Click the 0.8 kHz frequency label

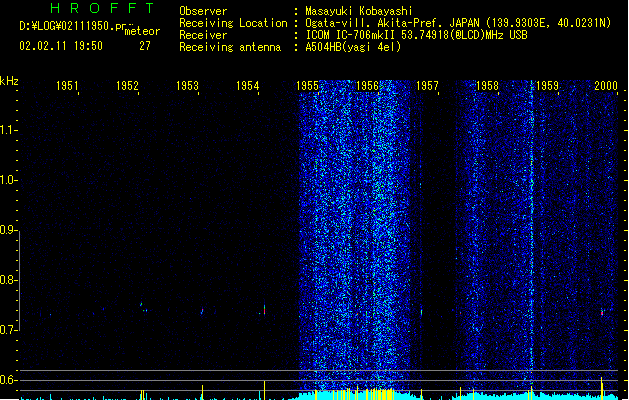point(8,280)
